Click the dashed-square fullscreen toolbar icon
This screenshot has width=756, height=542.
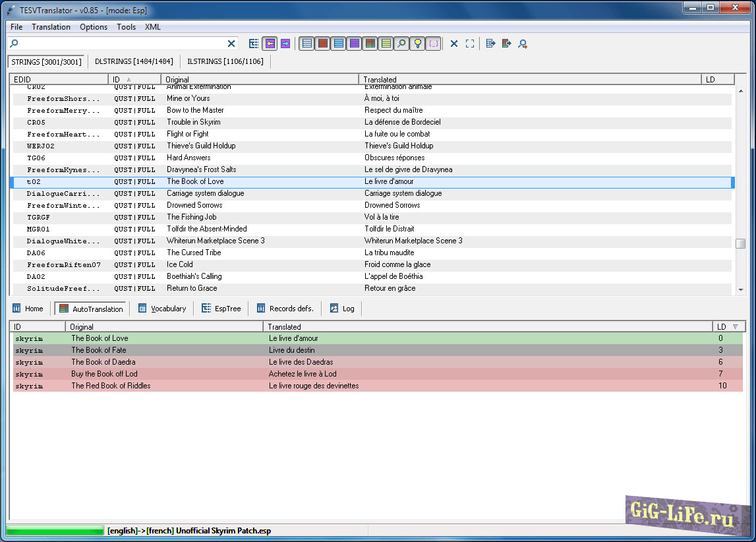[x=470, y=44]
